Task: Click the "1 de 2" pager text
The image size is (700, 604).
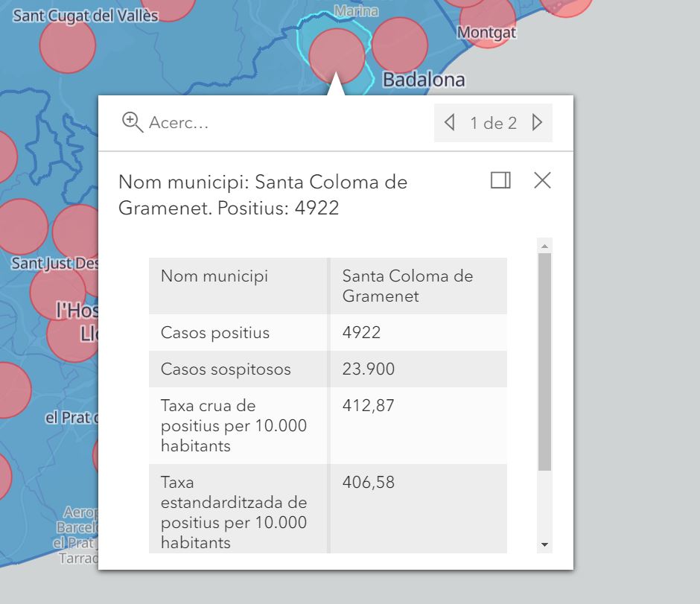Action: (x=493, y=123)
